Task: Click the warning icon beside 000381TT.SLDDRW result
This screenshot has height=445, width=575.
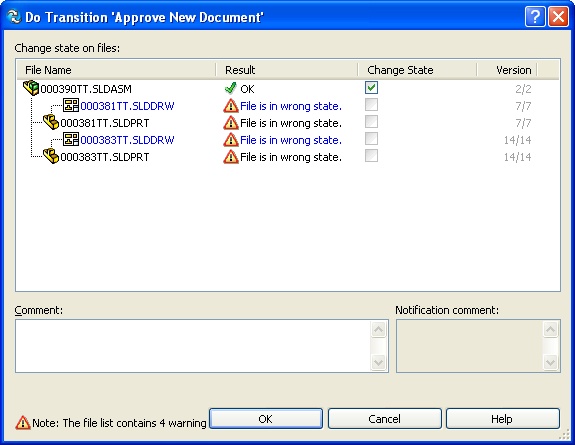Action: click(x=231, y=106)
